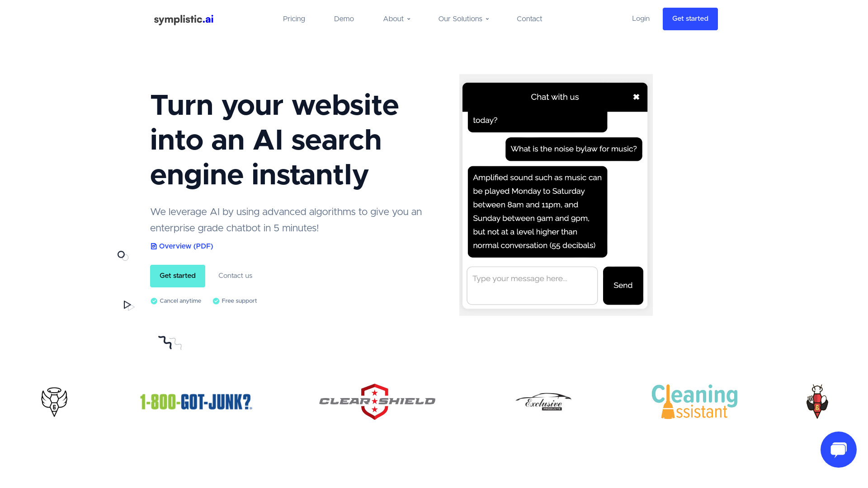The image size is (868, 488).
Task: Click the Send button in chat widget
Action: 623,286
